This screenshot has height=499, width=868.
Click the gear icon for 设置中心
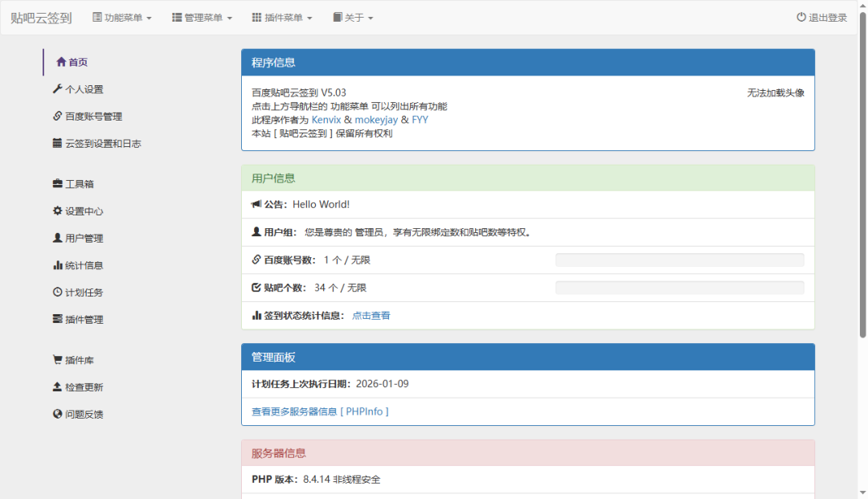(x=57, y=211)
